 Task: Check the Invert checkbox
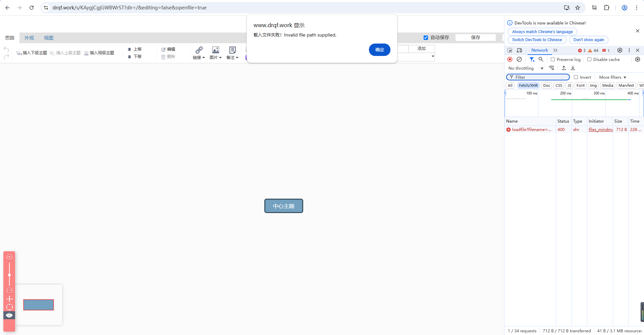tap(576, 77)
